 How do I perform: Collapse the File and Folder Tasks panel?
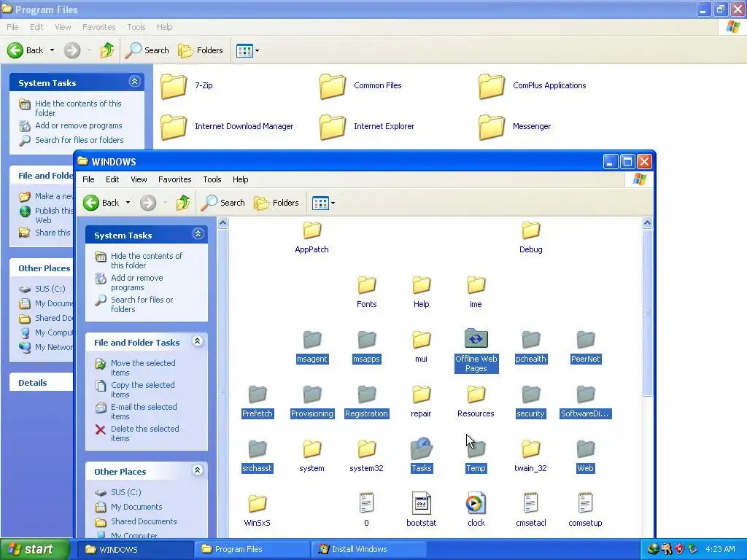coord(197,341)
